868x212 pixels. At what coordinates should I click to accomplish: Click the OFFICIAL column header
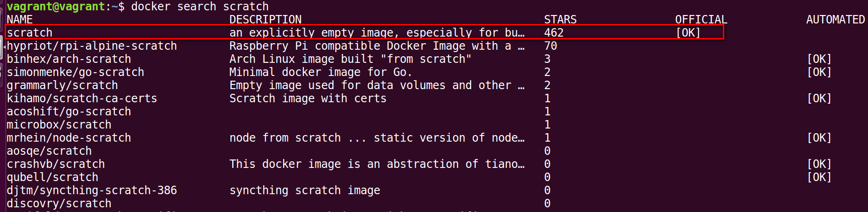pos(701,20)
